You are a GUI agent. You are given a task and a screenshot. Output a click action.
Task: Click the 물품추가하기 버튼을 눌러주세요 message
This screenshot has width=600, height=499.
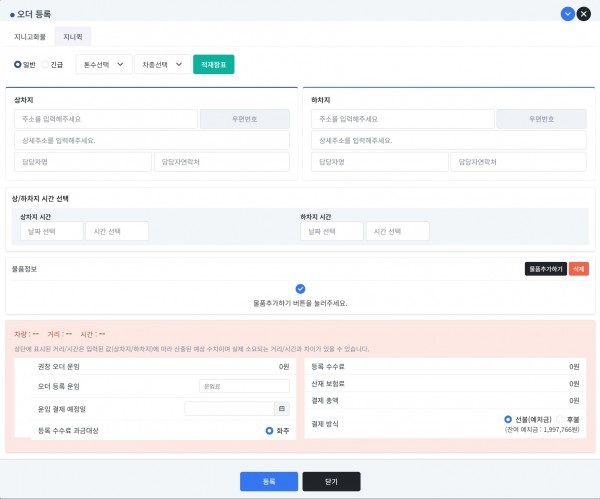[300, 303]
